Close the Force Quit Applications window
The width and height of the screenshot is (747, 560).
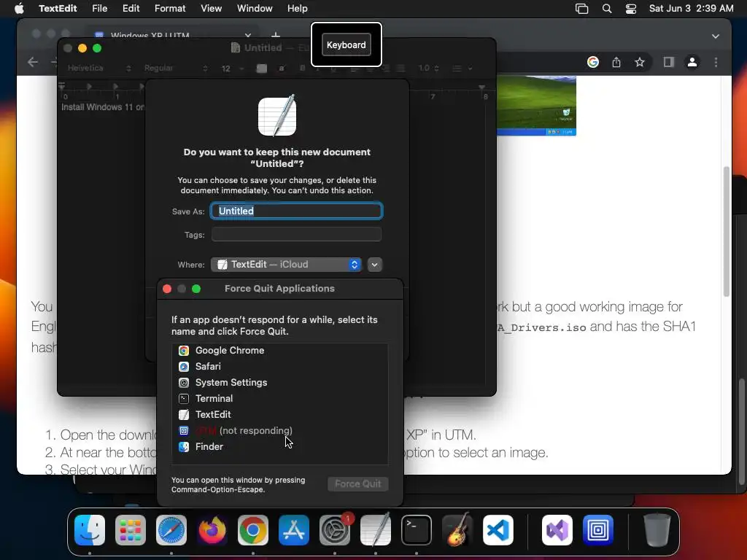[x=167, y=289]
